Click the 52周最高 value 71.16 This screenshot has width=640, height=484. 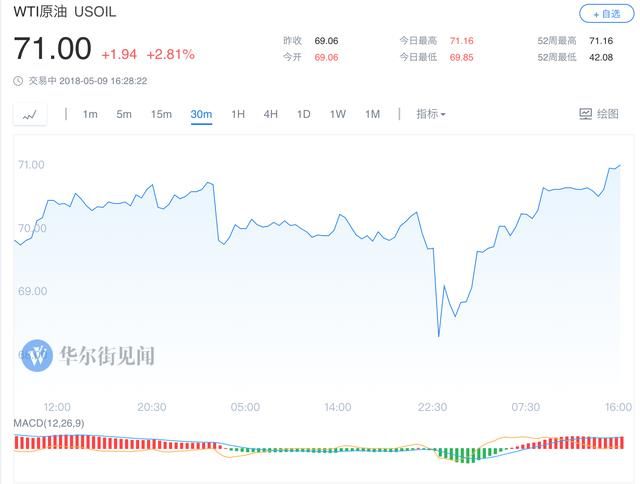click(601, 40)
